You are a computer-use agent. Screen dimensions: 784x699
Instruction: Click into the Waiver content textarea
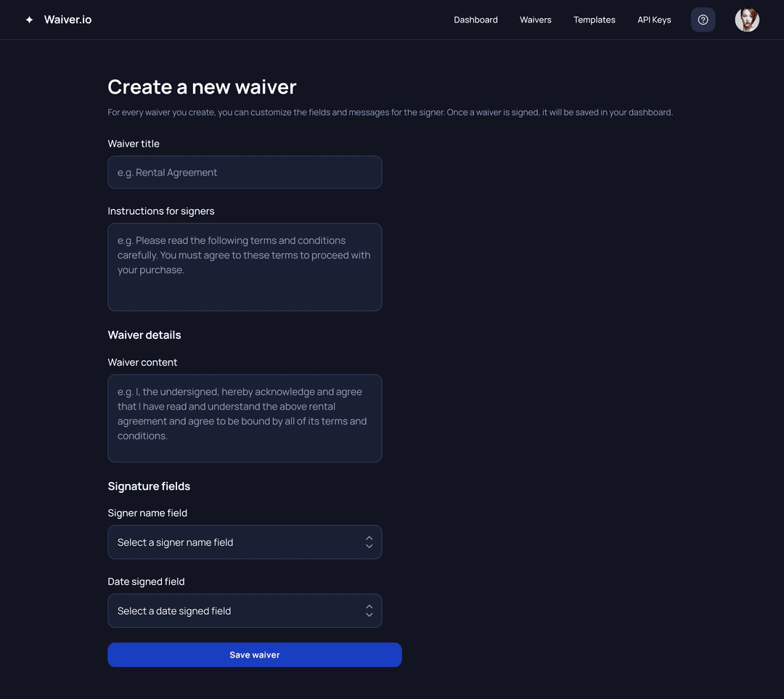click(245, 418)
